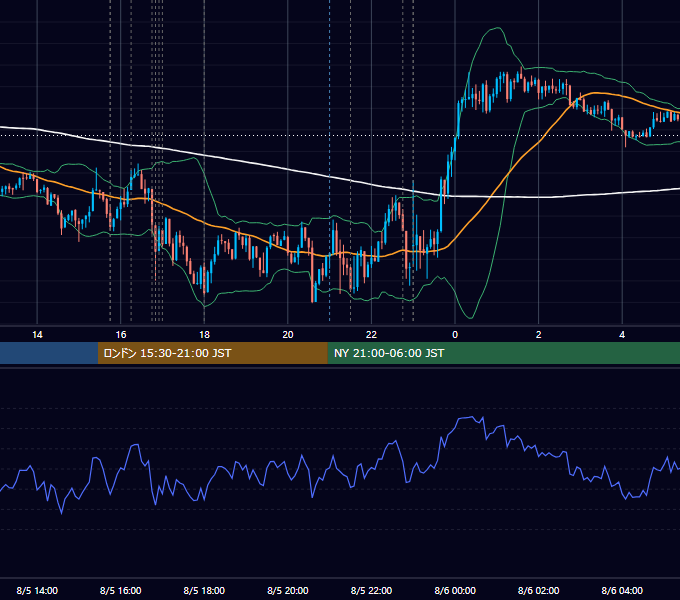This screenshot has width=680, height=600.
Task: Click the 8/5 20:00 time label
Action: [288, 590]
